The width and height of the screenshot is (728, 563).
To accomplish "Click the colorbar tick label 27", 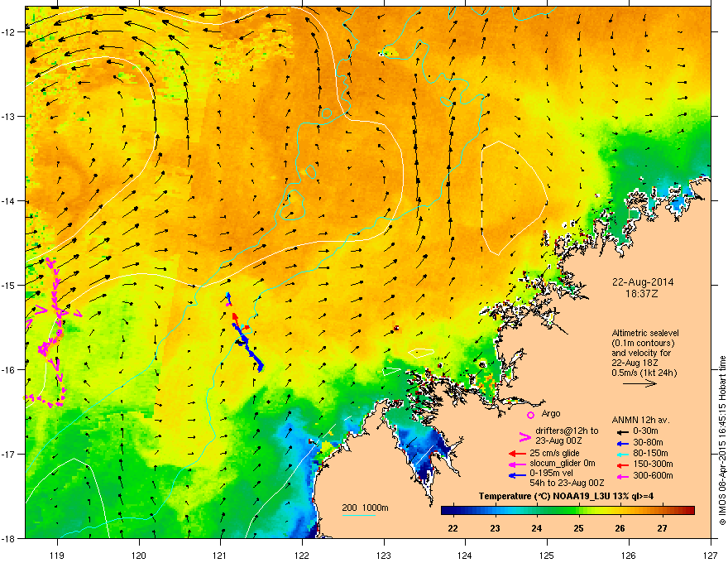I will coord(662,528).
